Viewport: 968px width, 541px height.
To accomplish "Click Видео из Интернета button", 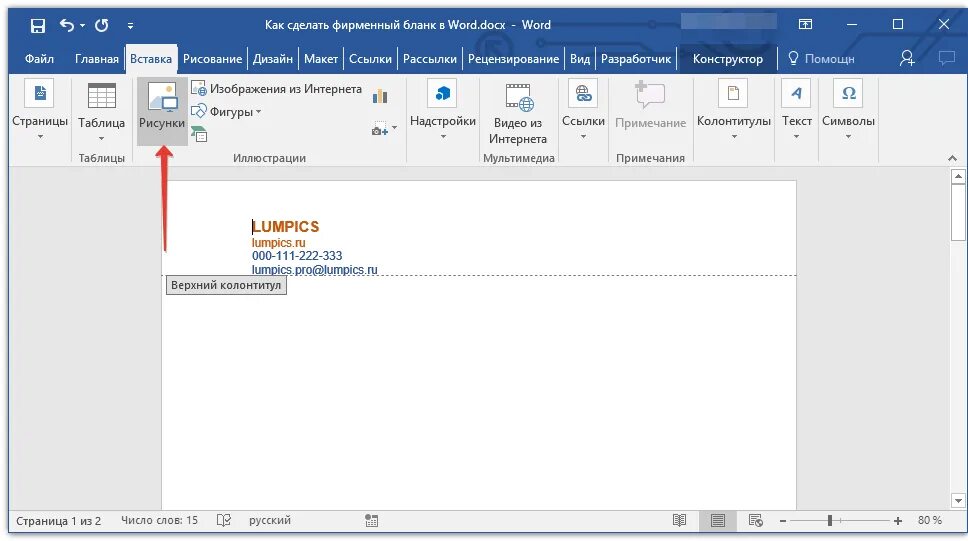I will click(518, 112).
